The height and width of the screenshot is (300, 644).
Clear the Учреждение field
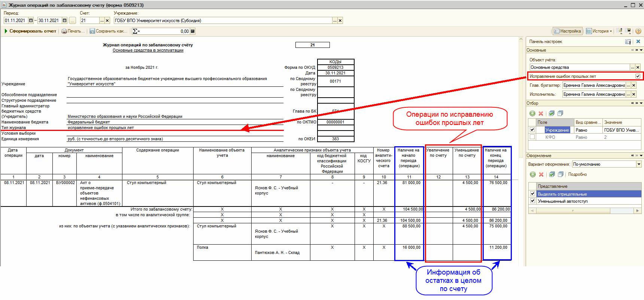(x=340, y=21)
